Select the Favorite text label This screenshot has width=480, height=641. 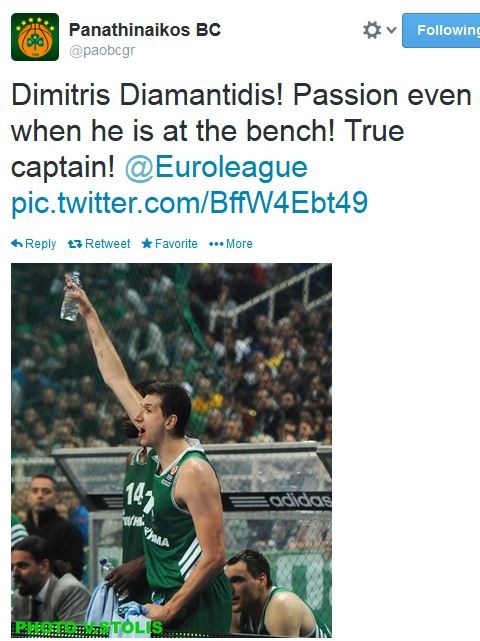pos(176,244)
